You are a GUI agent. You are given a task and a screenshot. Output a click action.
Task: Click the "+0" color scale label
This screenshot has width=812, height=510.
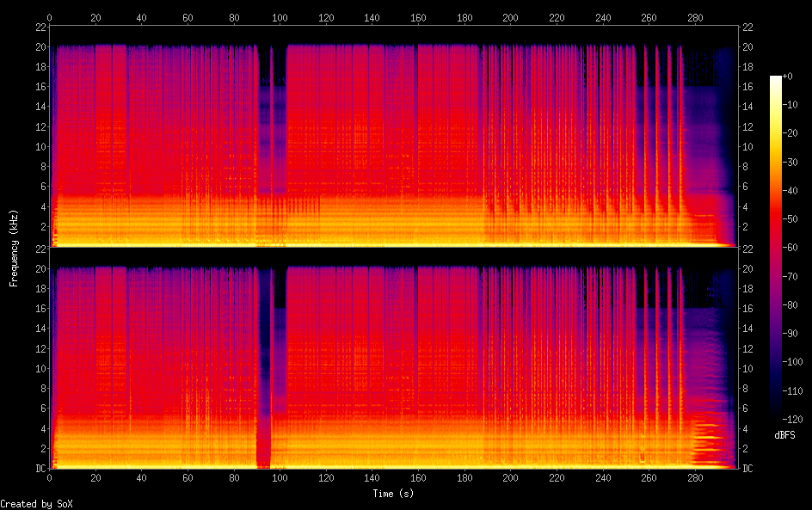pyautogui.click(x=787, y=76)
